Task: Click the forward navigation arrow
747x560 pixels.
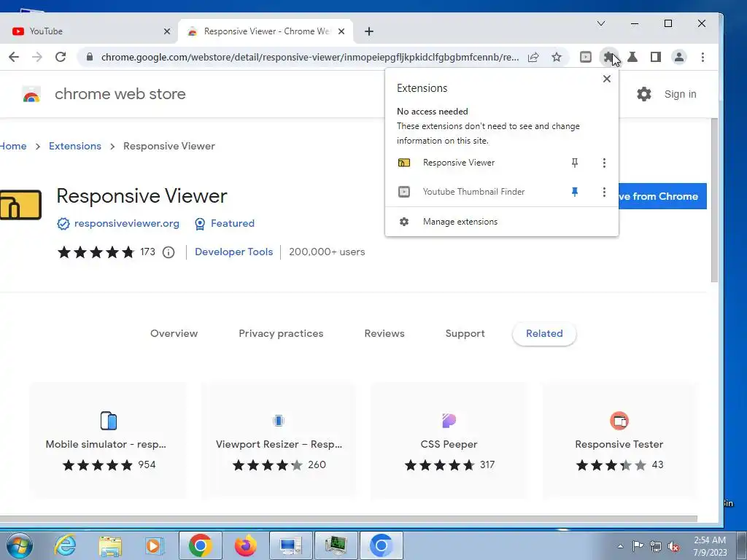Action: click(x=37, y=57)
